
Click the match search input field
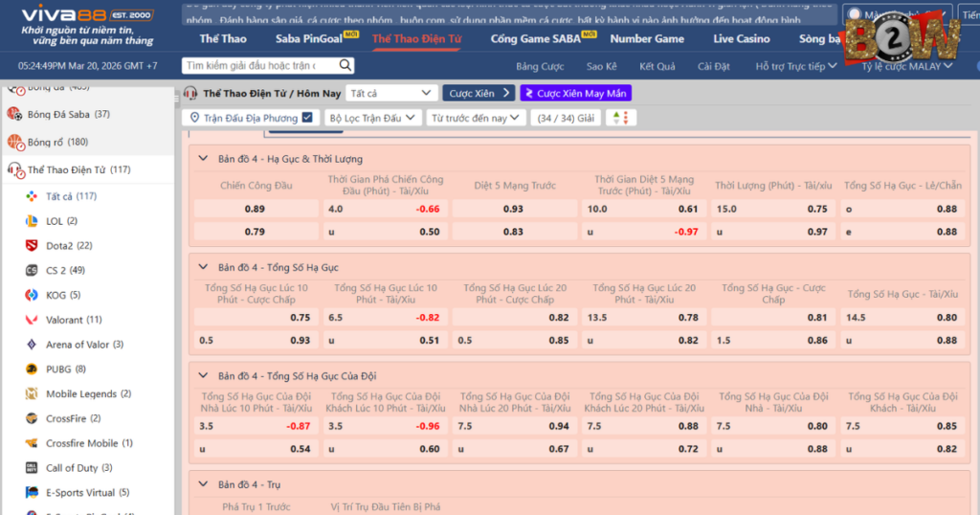(258, 66)
